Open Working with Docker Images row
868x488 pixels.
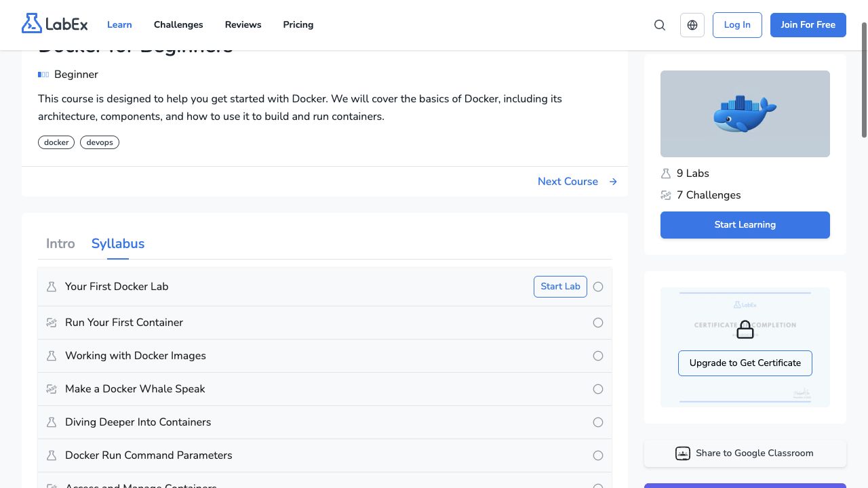coord(325,356)
